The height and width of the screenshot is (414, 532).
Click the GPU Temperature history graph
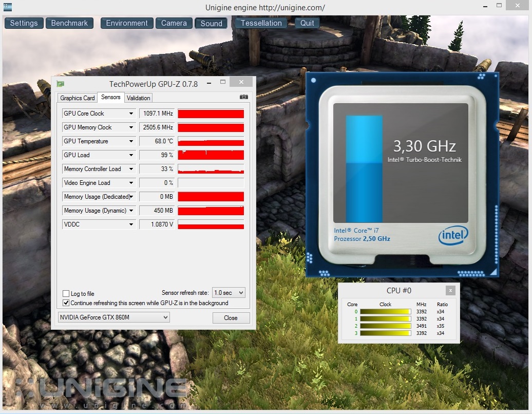click(211, 141)
